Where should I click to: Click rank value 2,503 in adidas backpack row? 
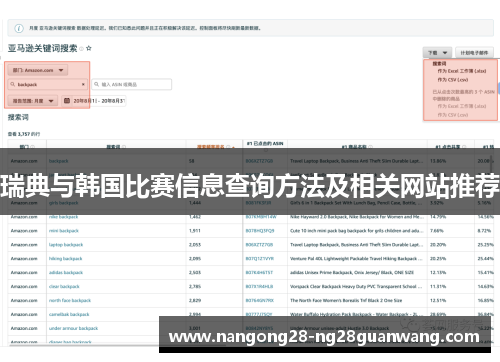point(195,273)
